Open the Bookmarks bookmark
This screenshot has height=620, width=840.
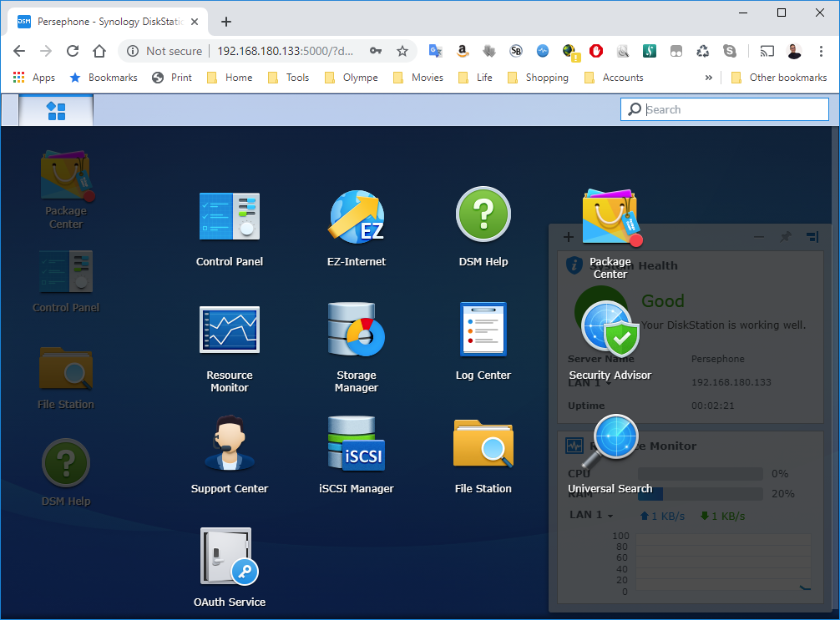point(104,78)
